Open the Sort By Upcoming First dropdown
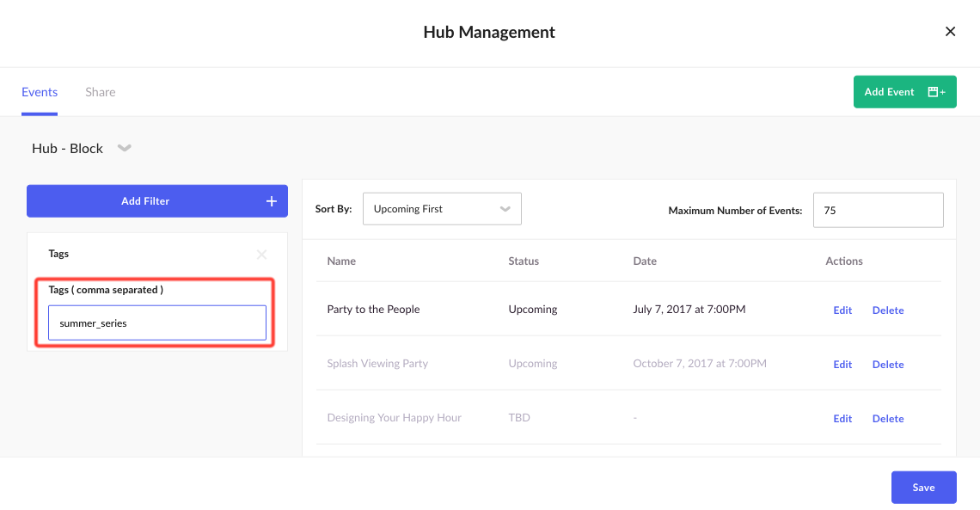 click(442, 209)
